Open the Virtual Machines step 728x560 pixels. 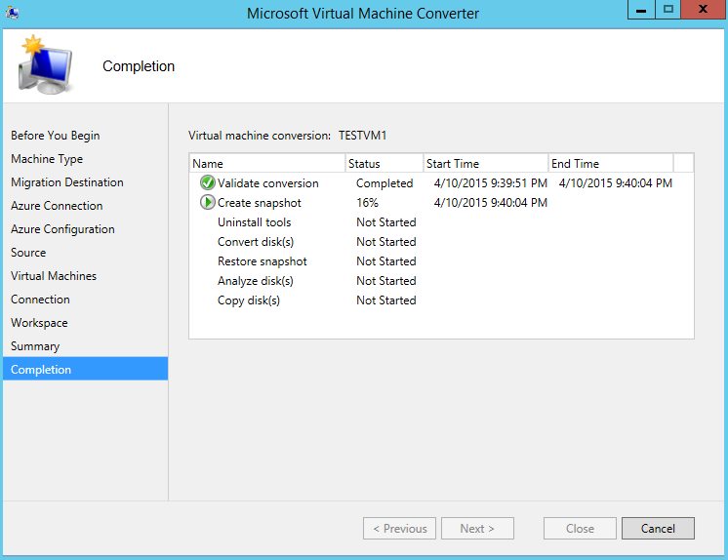pyautogui.click(x=54, y=276)
